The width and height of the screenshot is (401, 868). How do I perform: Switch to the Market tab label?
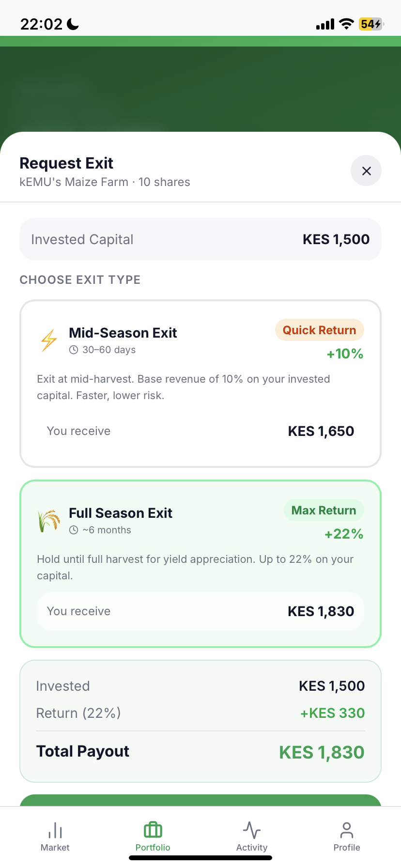point(55,847)
